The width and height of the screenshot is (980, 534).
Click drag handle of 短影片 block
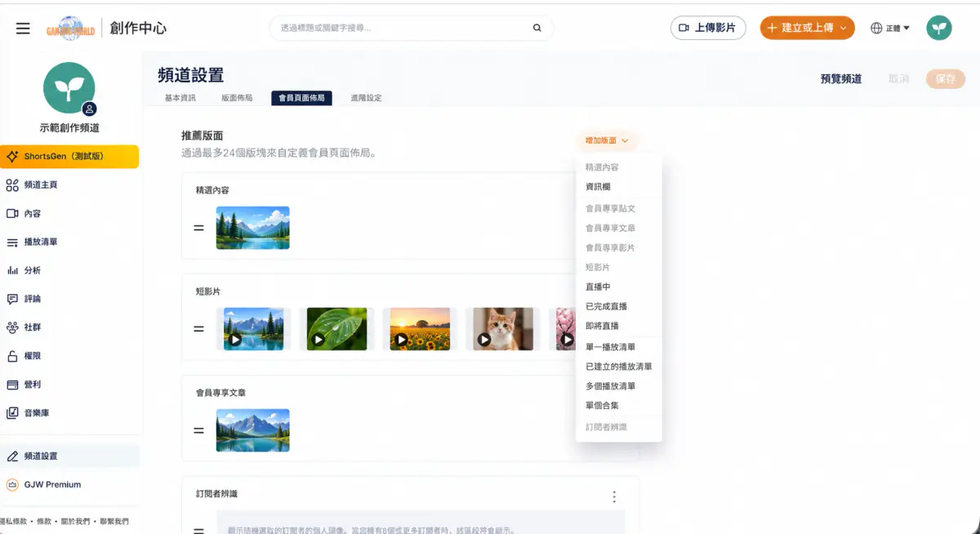point(198,329)
